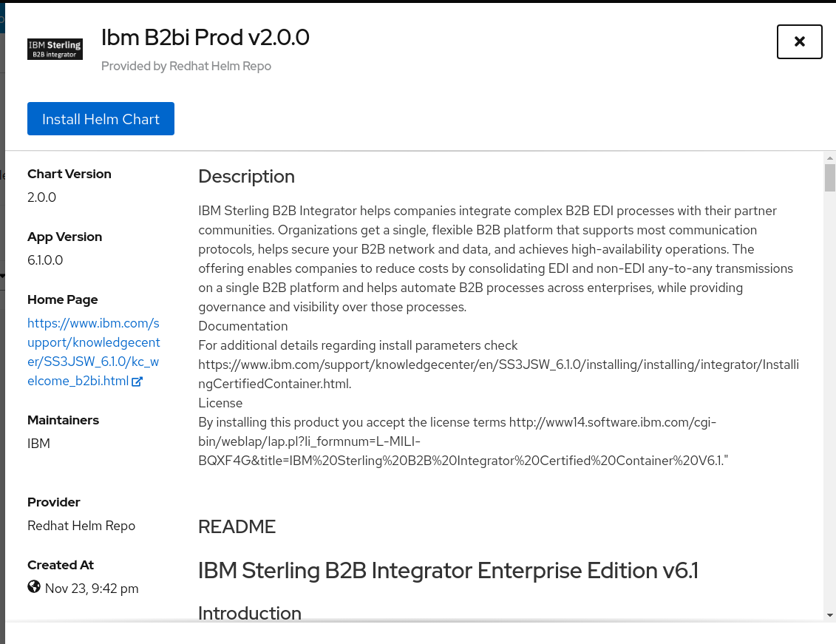Click the Created At label
Image resolution: width=836 pixels, height=644 pixels.
61,565
